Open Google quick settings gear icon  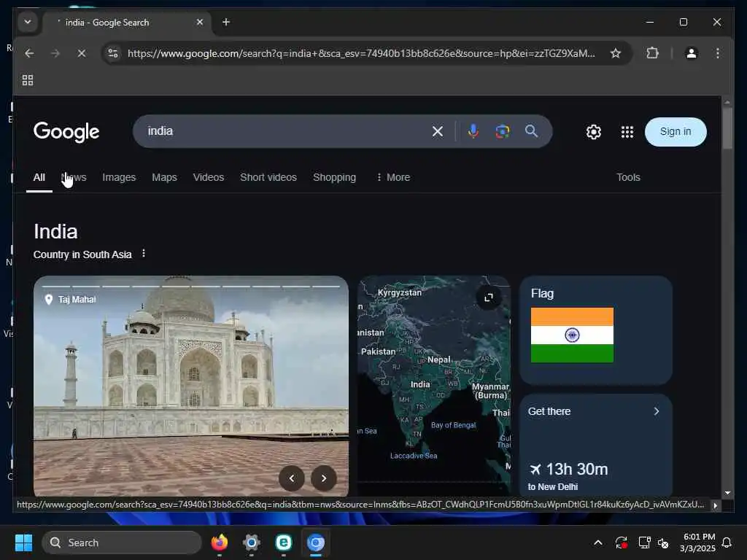point(594,132)
